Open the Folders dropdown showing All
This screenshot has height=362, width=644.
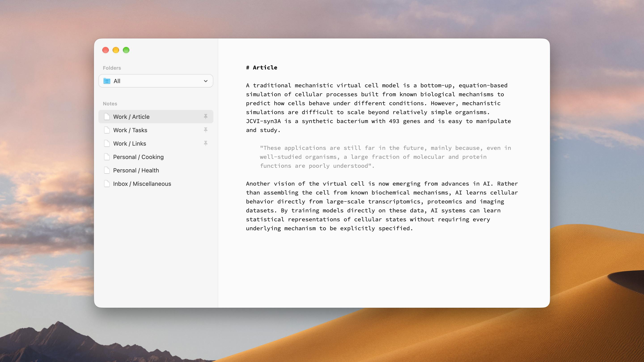point(156,81)
